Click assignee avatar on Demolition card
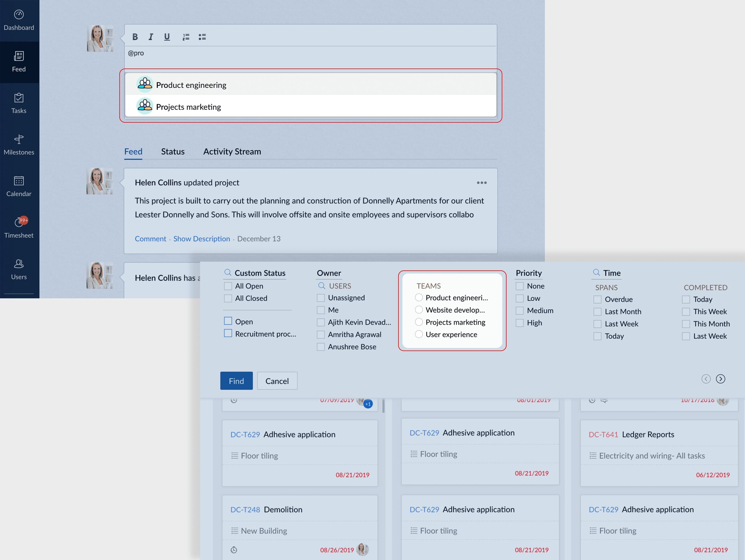Image resolution: width=745 pixels, height=560 pixels. (x=362, y=549)
